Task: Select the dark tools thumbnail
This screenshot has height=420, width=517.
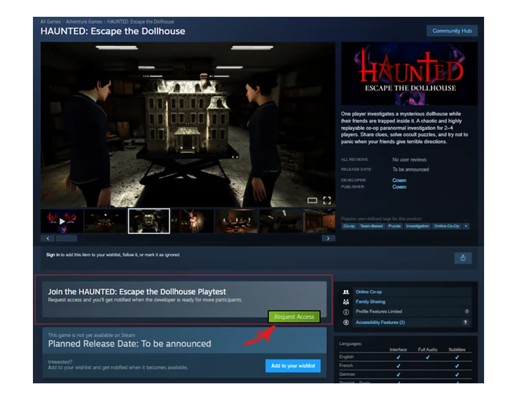Action: click(280, 221)
